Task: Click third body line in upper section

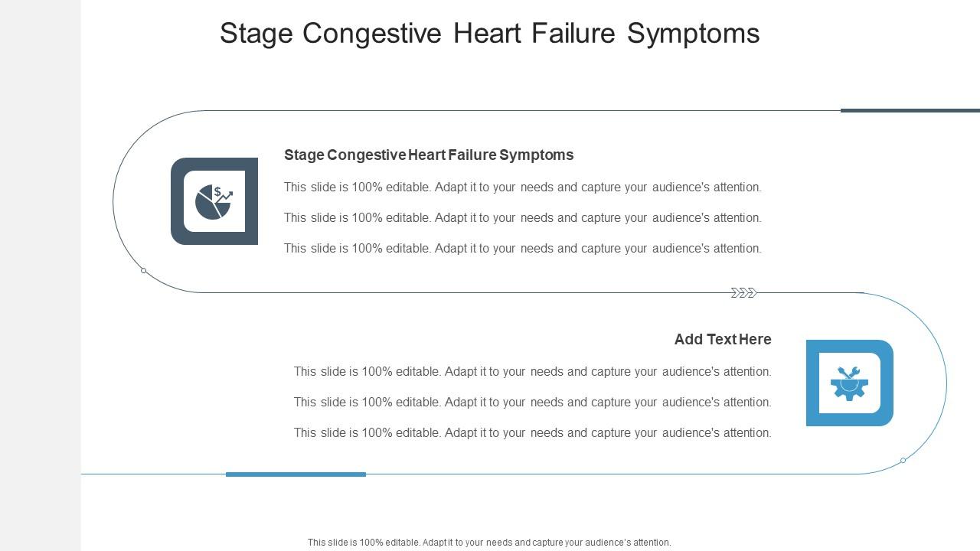Action: coord(523,249)
